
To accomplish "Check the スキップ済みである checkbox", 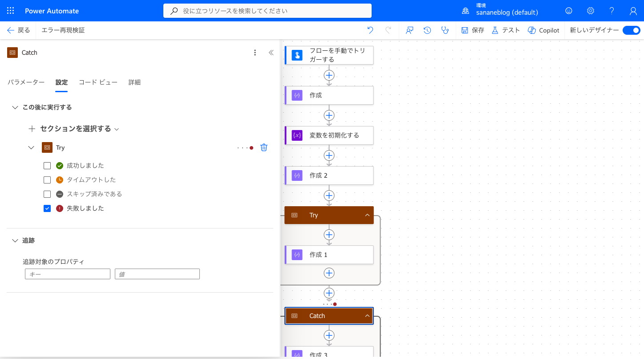I will click(47, 194).
